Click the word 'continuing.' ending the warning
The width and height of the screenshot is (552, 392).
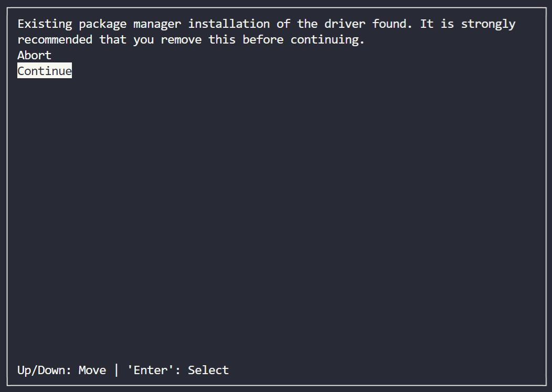tap(327, 39)
